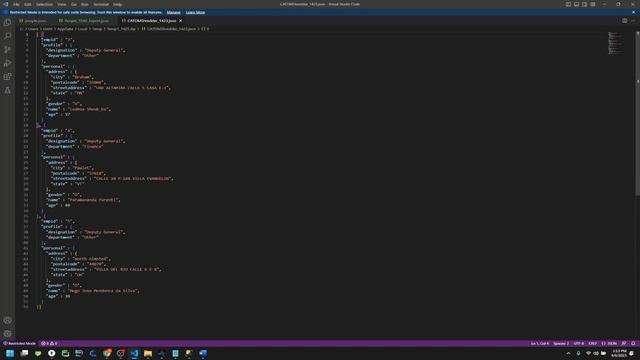
Task: Open the File menu
Action: coord(16,4)
